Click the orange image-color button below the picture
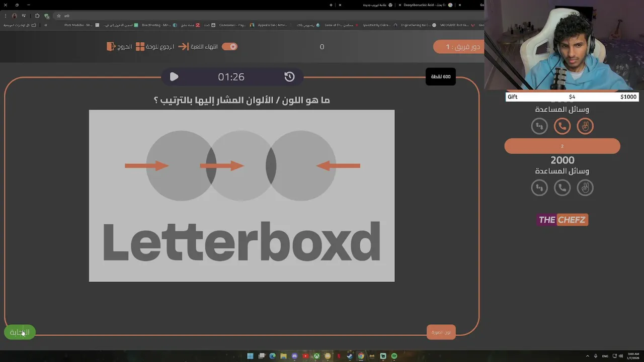This screenshot has height=362, width=644. (x=441, y=332)
